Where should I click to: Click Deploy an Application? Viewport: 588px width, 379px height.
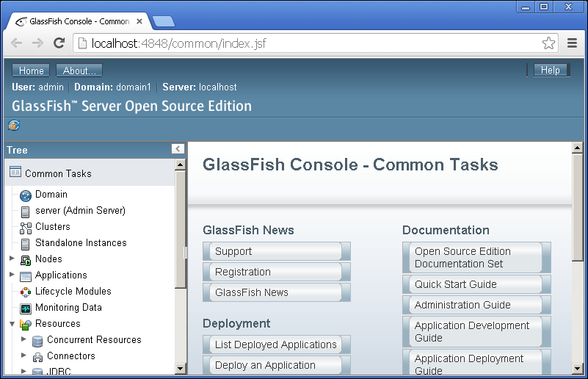(x=277, y=365)
